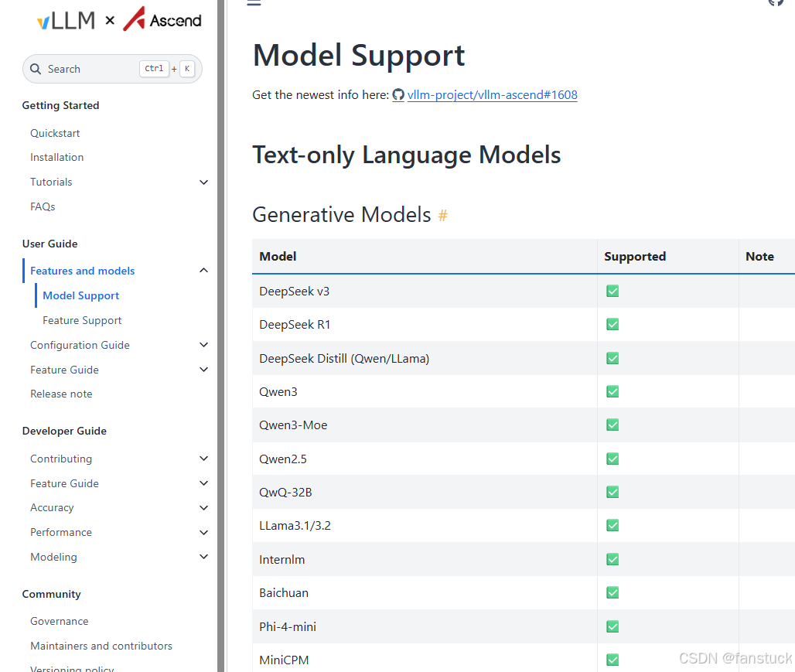Click the sidebar vertical scrollbar
The image size is (795, 672).
pos(221,336)
